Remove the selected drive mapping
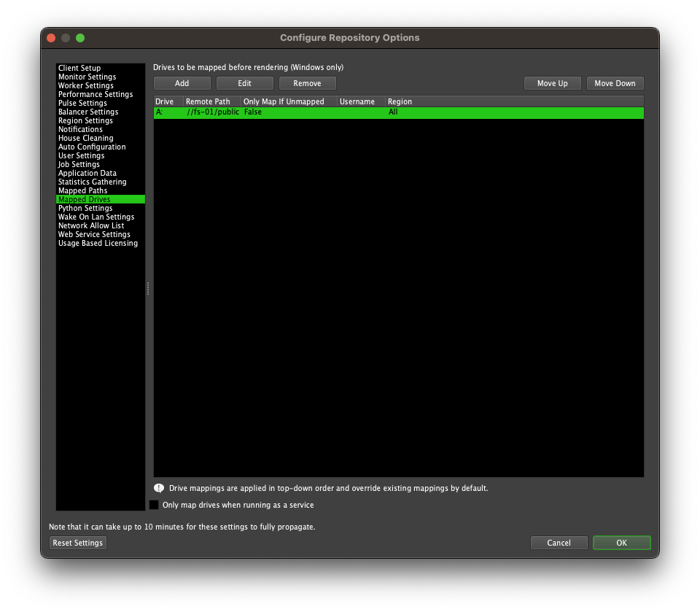This screenshot has width=700, height=612. [x=307, y=83]
